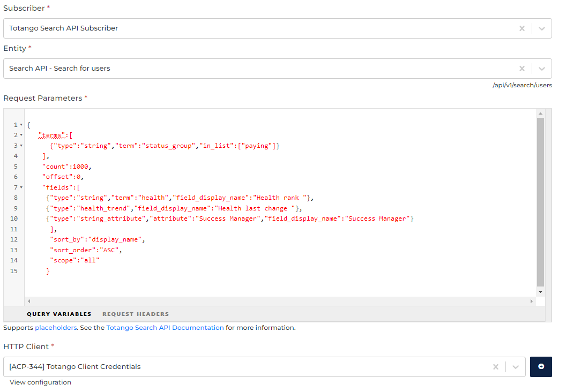Clear the Subscriber field selection
Image resolution: width=566 pixels, height=392 pixels.
(522, 28)
